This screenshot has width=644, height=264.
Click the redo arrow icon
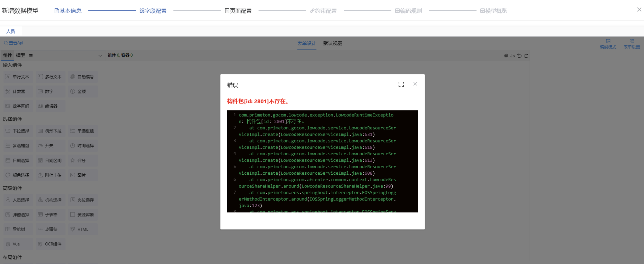coord(526,55)
